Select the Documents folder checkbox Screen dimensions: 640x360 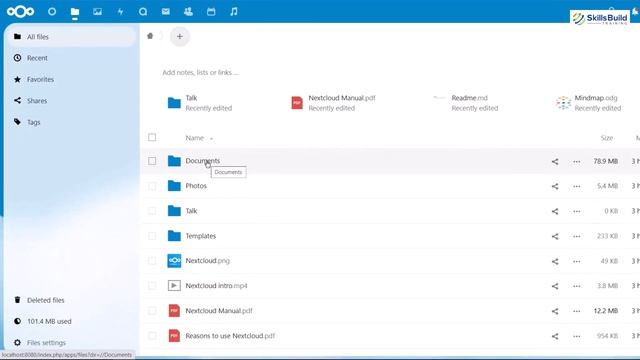tap(152, 161)
